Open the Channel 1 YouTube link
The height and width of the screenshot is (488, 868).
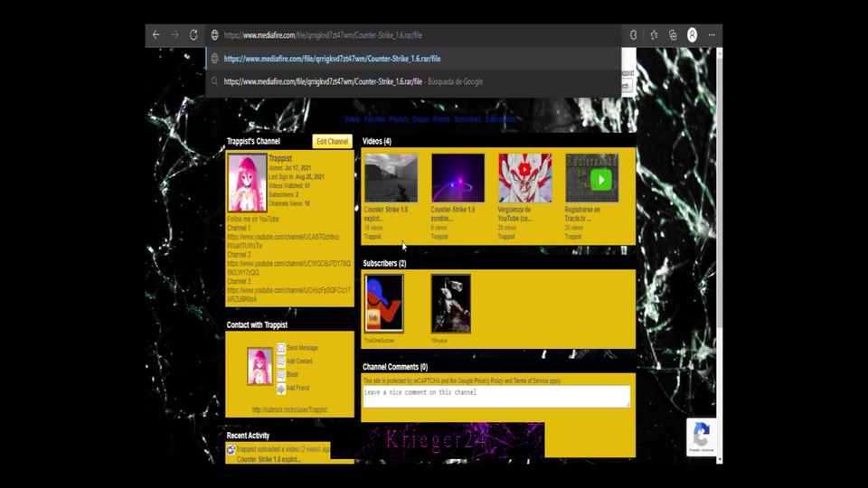(x=283, y=241)
